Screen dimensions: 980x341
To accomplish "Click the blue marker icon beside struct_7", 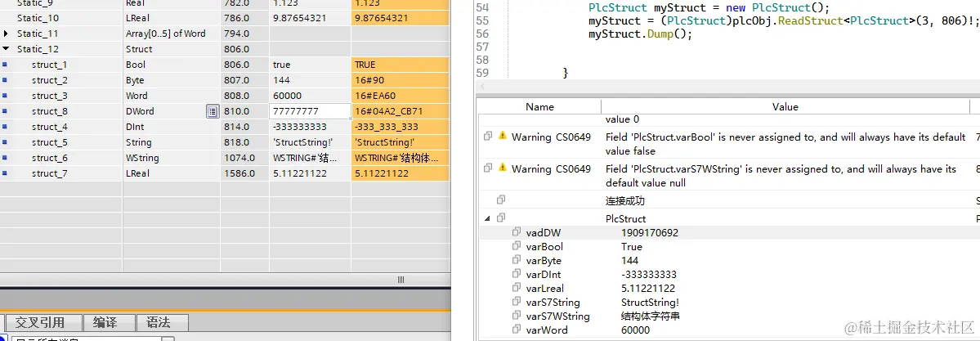I will 5,173.
